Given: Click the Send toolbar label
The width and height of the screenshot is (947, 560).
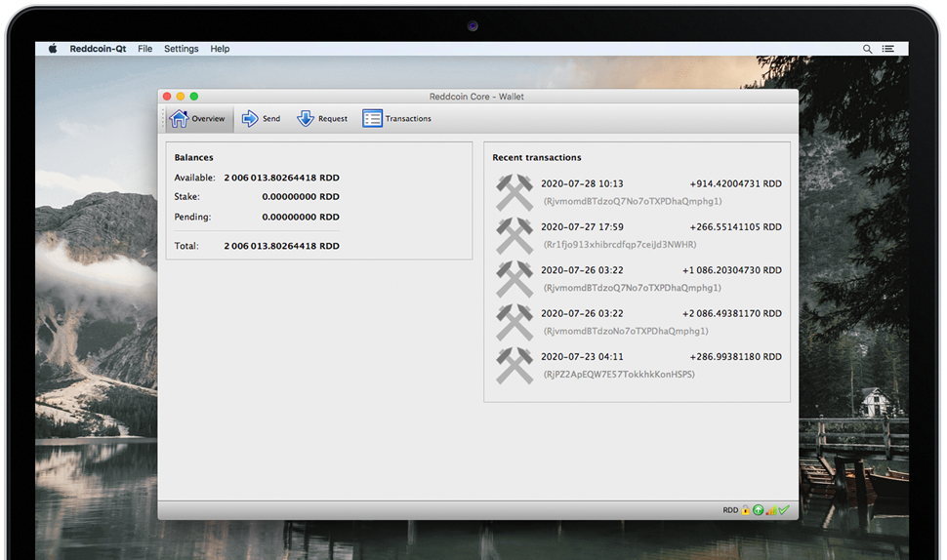Looking at the screenshot, I should coord(271,119).
